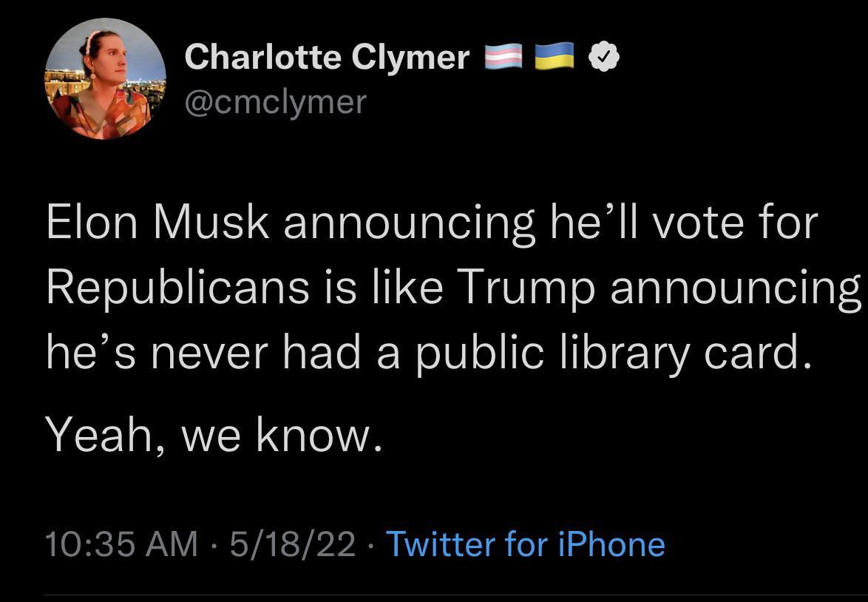Click the Ukraine flag emoji in the name
Viewport: 868px width, 602px height.
[x=555, y=54]
